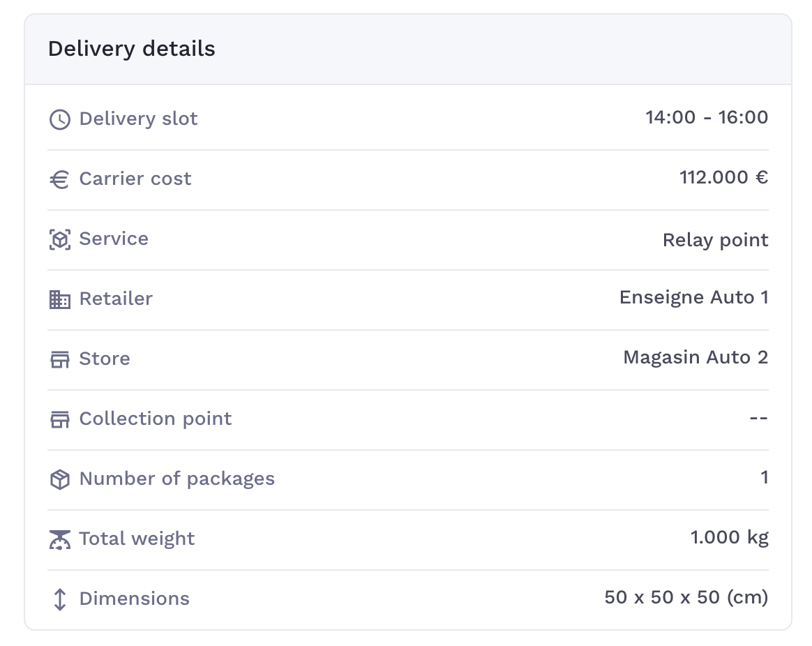The width and height of the screenshot is (812, 646).
Task: Click the euro icon beside Carrier cost
Action: click(60, 179)
